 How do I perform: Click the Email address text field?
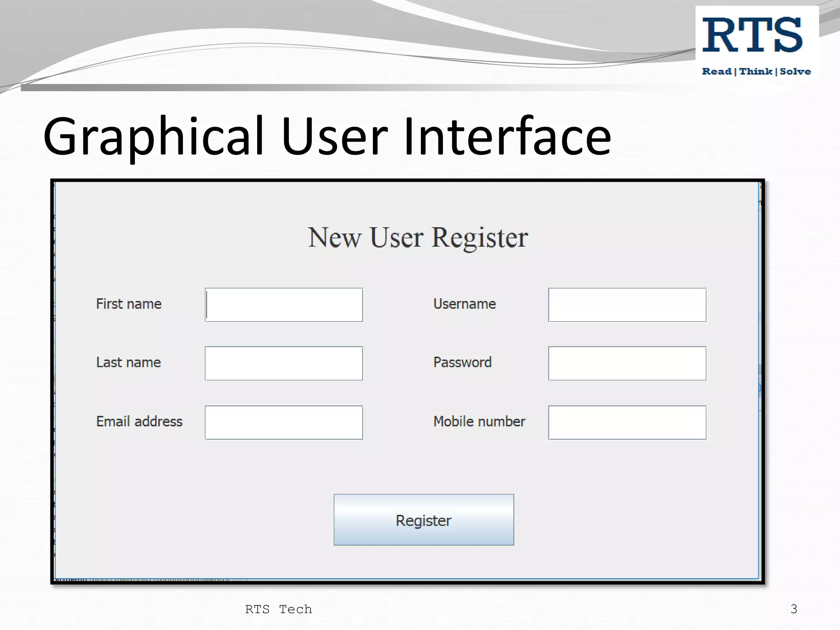284,422
